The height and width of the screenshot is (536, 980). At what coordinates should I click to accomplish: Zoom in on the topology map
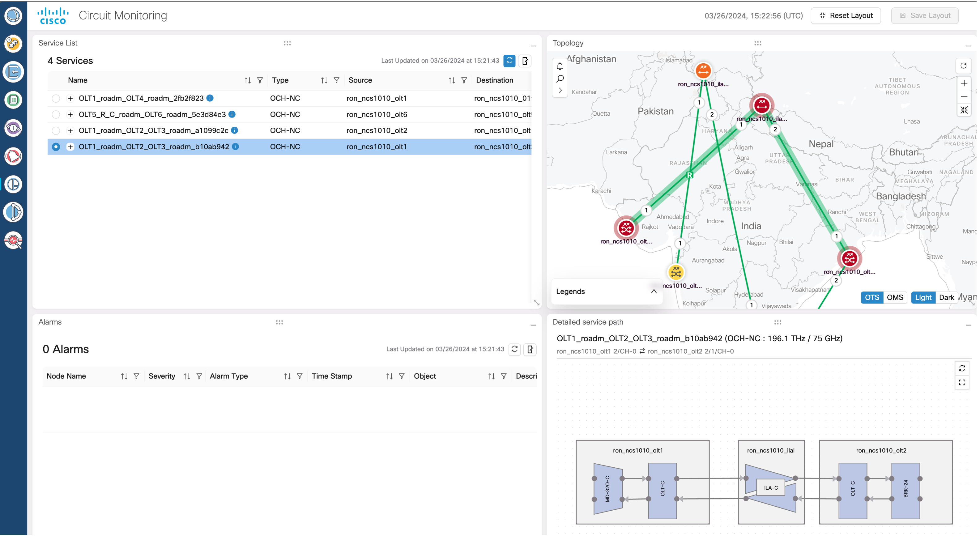964,83
